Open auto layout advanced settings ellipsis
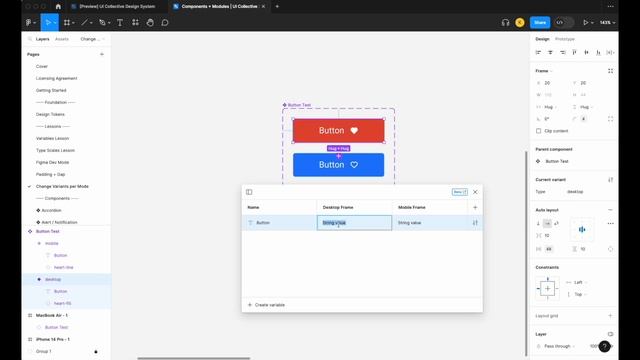The height and width of the screenshot is (360, 640). coord(611,223)
